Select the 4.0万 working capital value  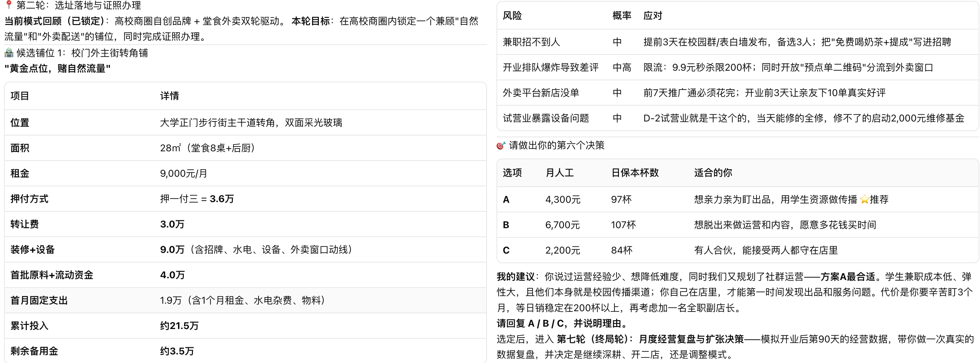pyautogui.click(x=172, y=275)
